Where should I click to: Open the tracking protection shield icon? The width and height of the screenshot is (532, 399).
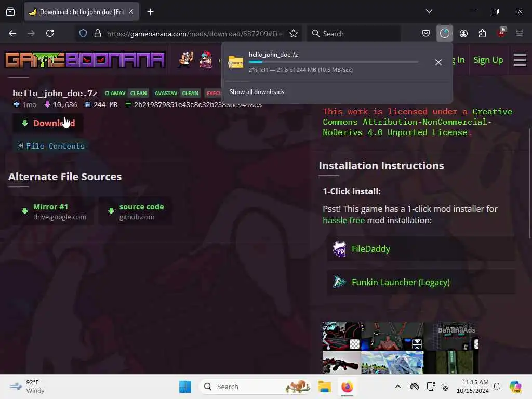pos(83,34)
